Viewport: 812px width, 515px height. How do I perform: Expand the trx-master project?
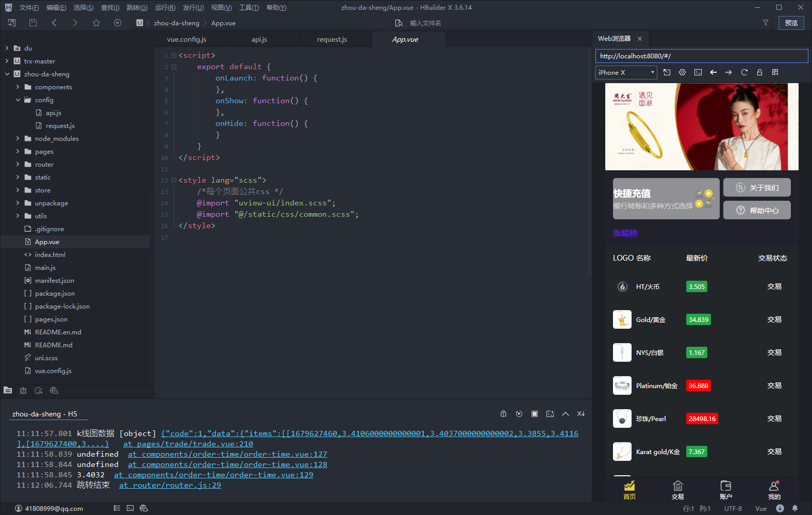tap(7, 61)
